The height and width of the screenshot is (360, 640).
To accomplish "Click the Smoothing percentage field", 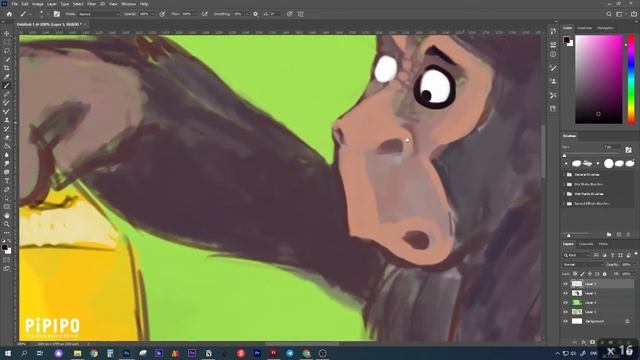I will [239, 14].
